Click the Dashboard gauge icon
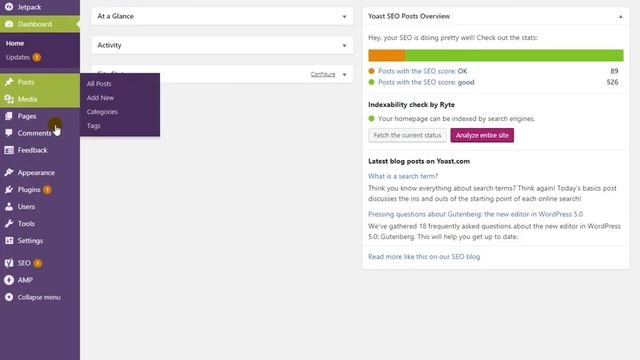The height and width of the screenshot is (360, 640). (9, 24)
